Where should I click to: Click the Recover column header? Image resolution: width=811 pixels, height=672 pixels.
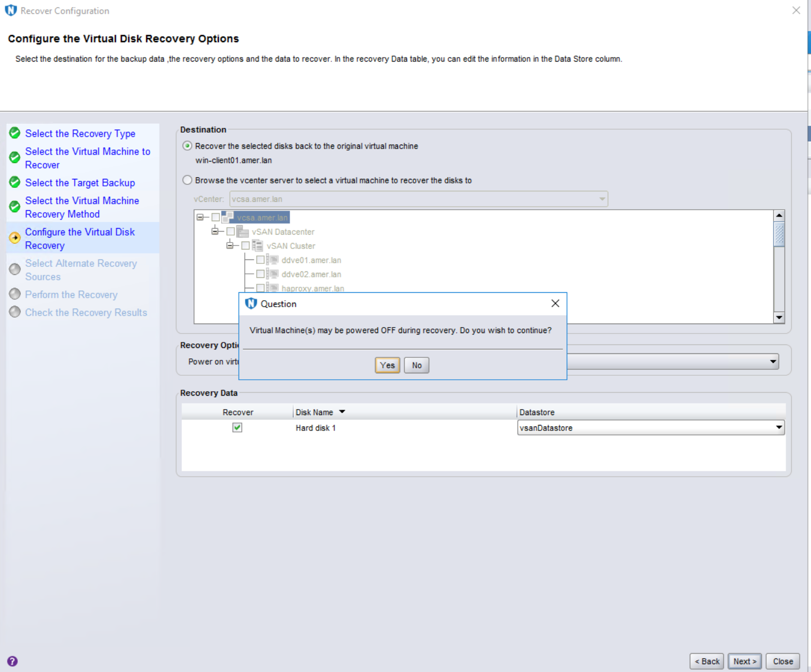coord(238,412)
